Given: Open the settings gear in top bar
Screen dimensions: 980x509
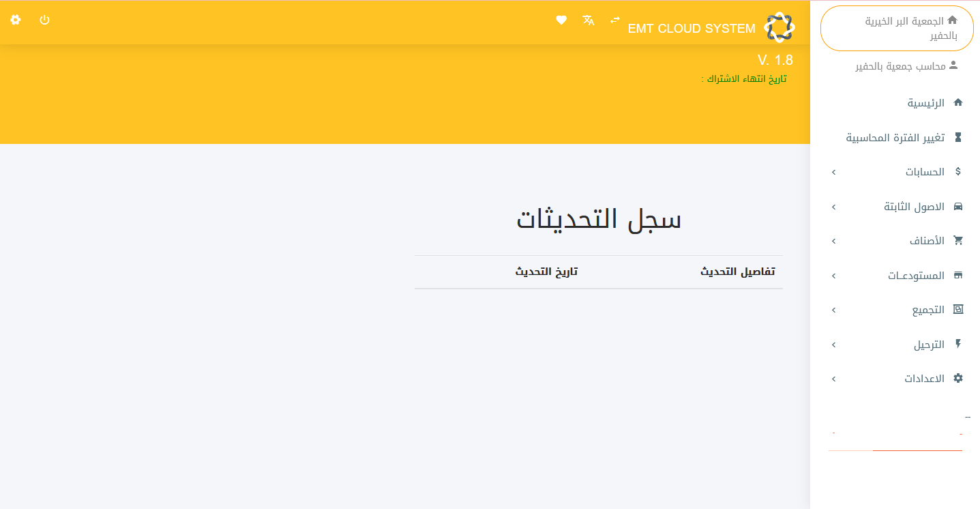Looking at the screenshot, I should (x=15, y=20).
